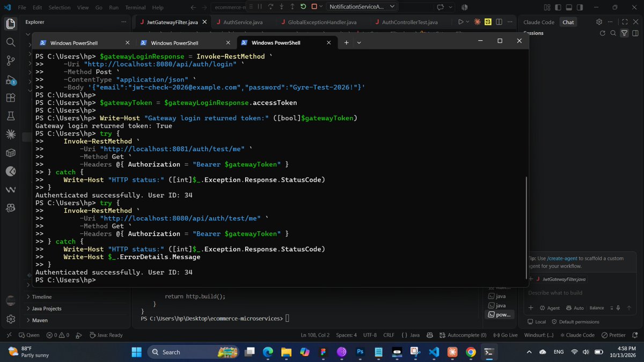The height and width of the screenshot is (362, 644).
Task: Open the Search view in the activity bar
Action: coord(10,42)
